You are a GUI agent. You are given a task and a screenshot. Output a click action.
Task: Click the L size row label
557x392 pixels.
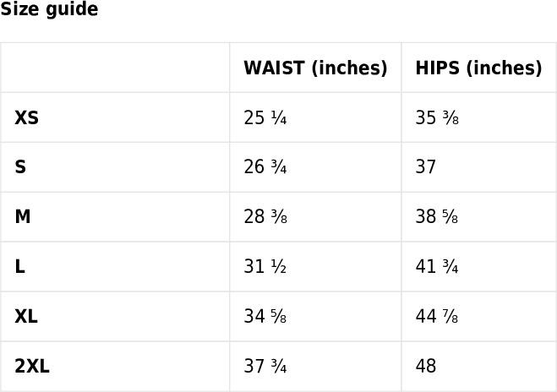20,266
